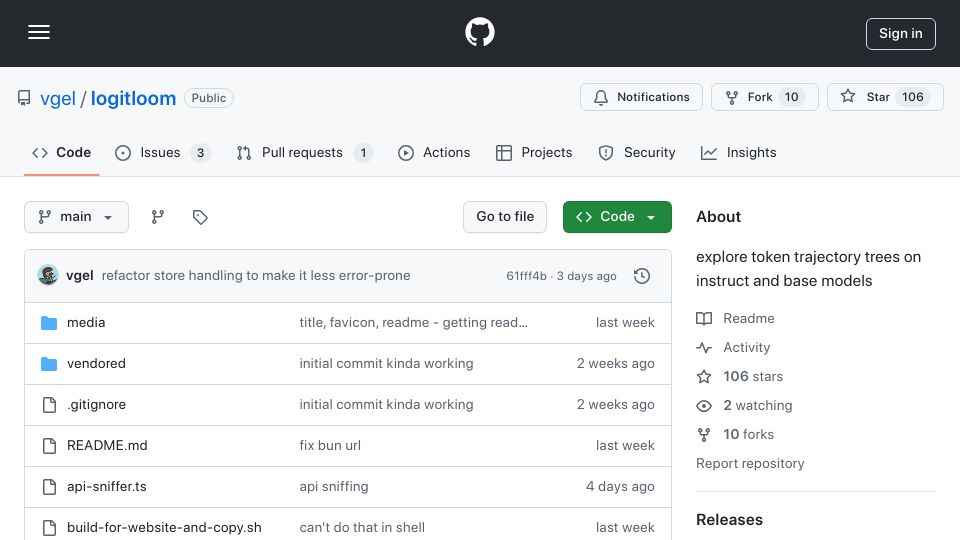Click the Fork count 10 badge
960x540 pixels.
pyautogui.click(x=792, y=97)
